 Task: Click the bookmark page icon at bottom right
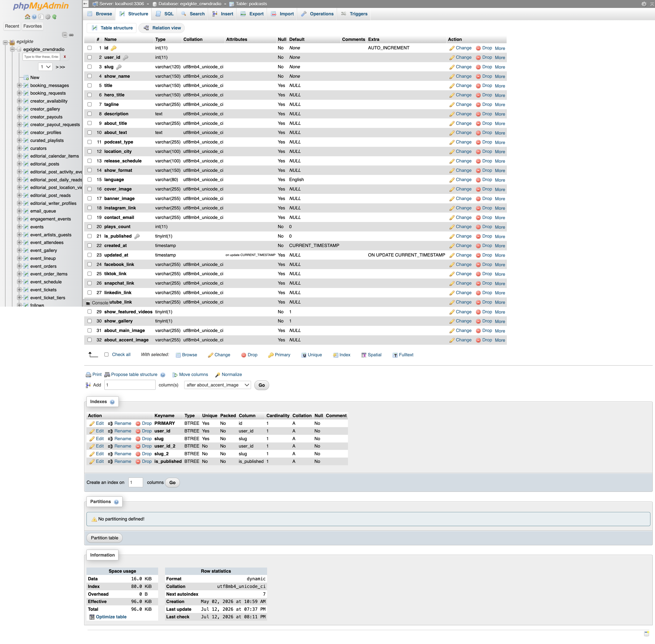click(646, 633)
